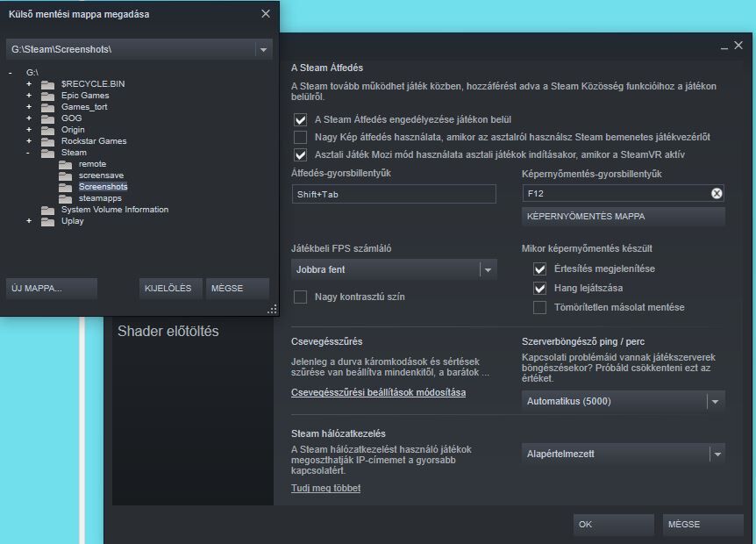Click MÉGSE in Steam settings window

point(703,525)
